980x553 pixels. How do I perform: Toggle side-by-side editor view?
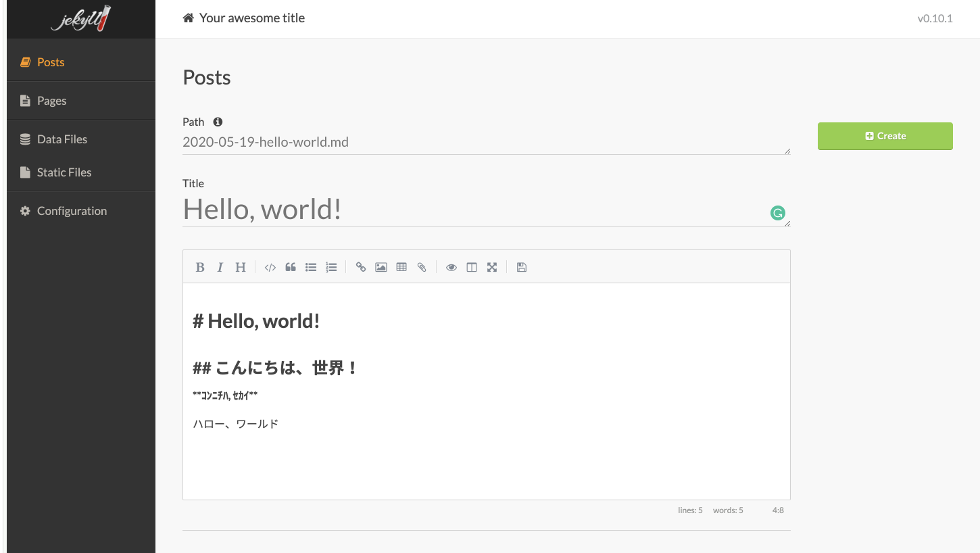pos(472,267)
